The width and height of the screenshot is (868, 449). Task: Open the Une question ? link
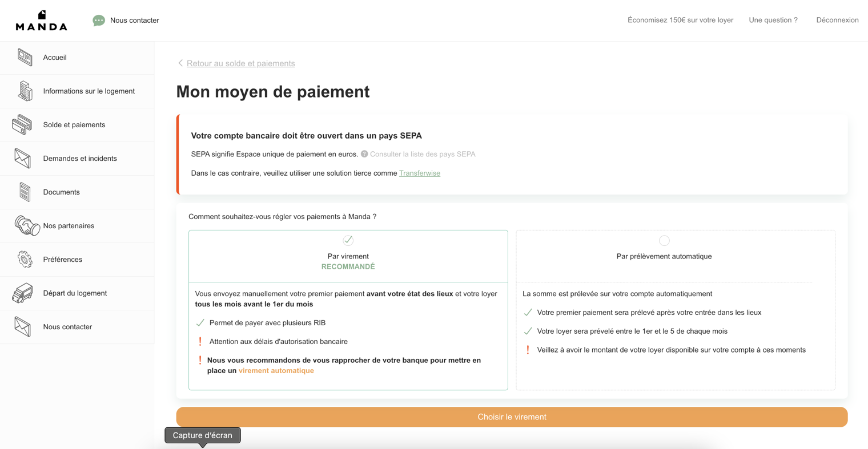tap(773, 20)
